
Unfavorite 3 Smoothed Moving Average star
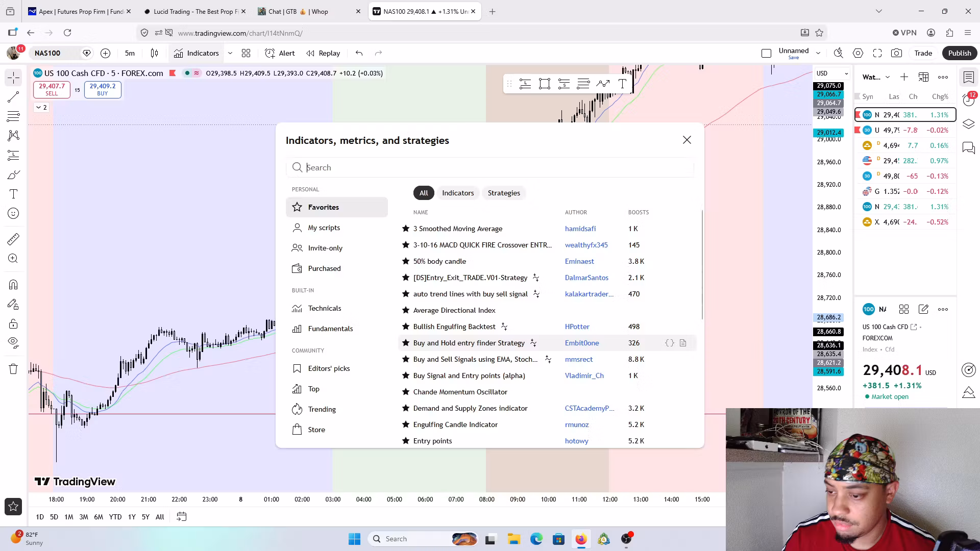click(406, 229)
